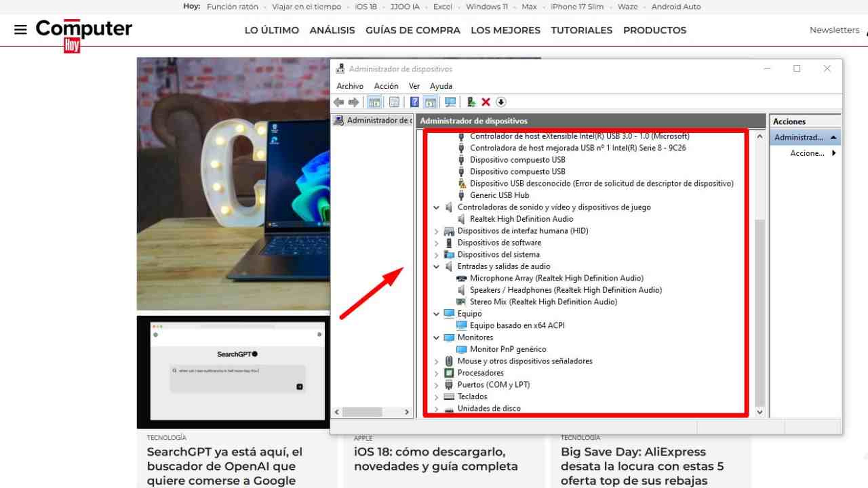
Task: Collapse the Administrad... actions section arrow
Action: click(834, 137)
